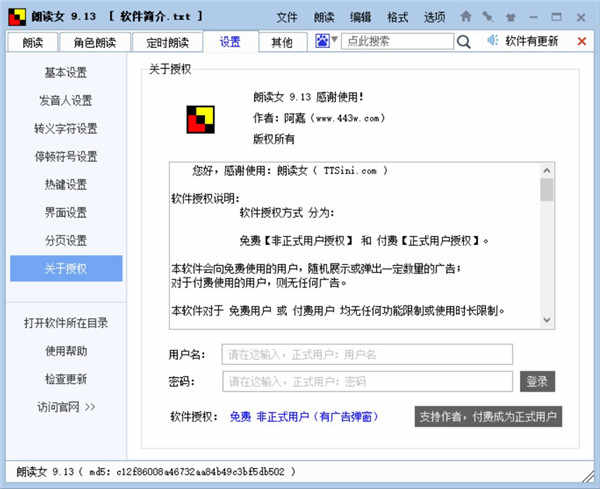
Task: Open 分页设置 in sidebar
Action: [66, 240]
